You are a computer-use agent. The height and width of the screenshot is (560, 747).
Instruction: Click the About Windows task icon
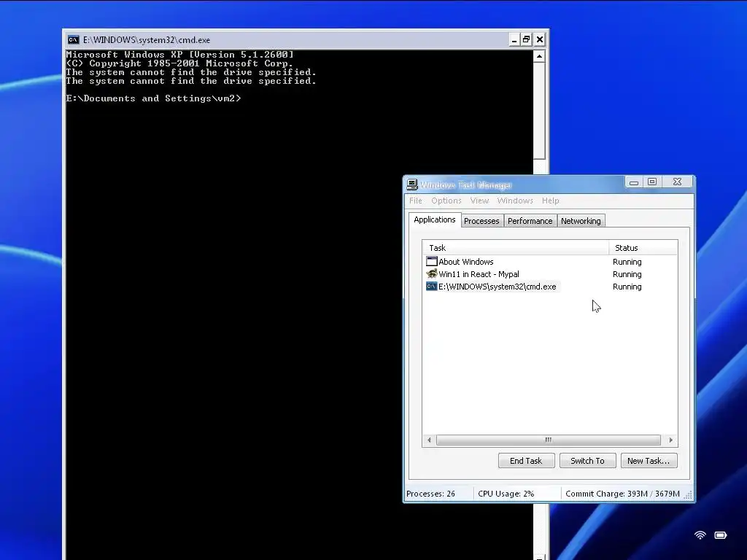pos(432,262)
